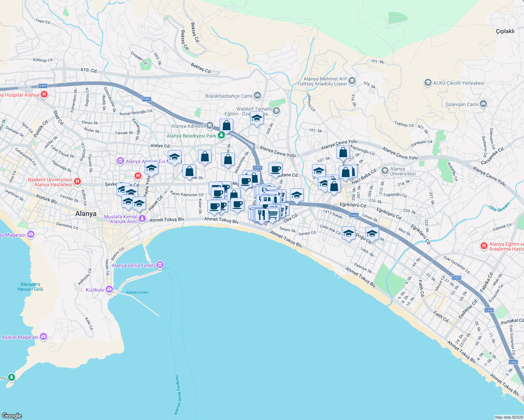
Task: Click the Aşıklar Mağarası label
Action: click(x=20, y=337)
